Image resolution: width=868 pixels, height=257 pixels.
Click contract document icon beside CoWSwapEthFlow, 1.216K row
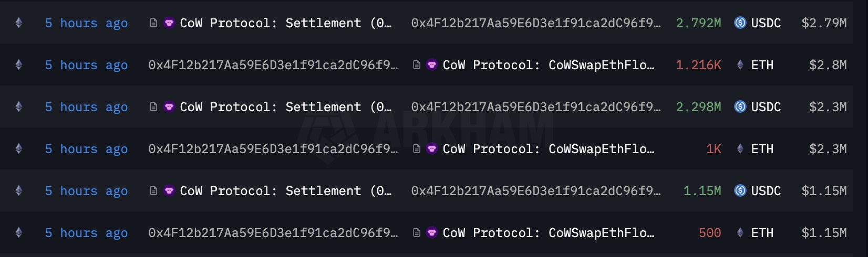point(416,65)
